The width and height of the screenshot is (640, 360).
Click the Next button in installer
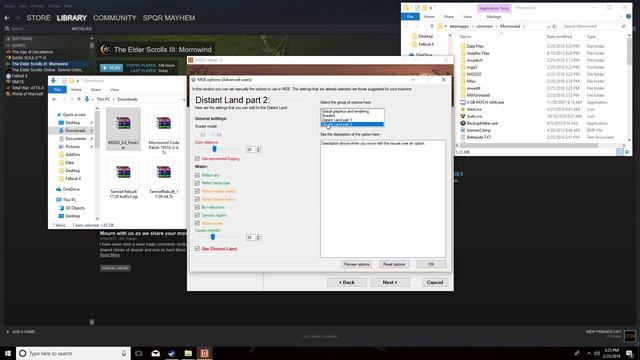click(390, 282)
